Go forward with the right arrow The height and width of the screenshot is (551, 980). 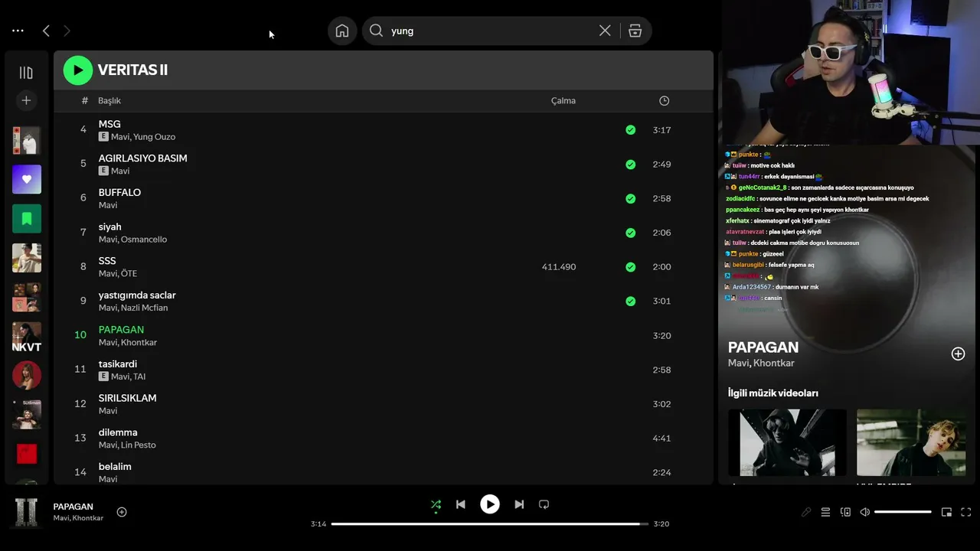(x=67, y=31)
